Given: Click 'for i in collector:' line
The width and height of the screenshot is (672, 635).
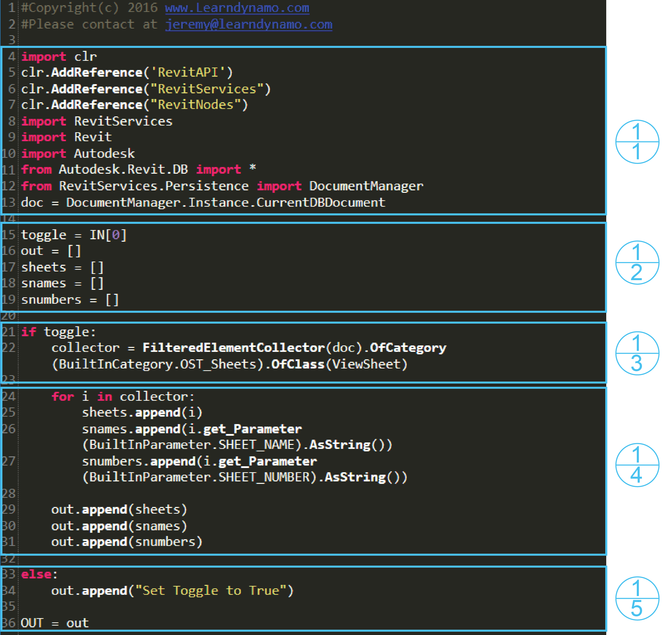Looking at the screenshot, I should pyautogui.click(x=123, y=396).
